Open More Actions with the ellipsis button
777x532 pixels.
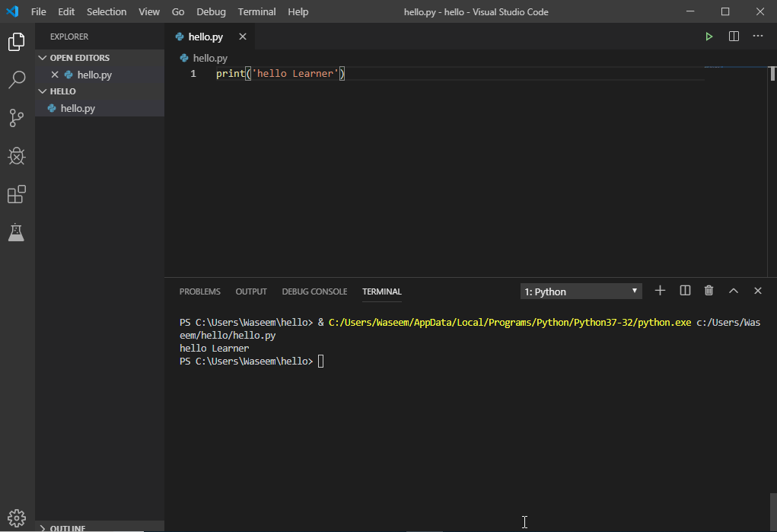pyautogui.click(x=757, y=36)
